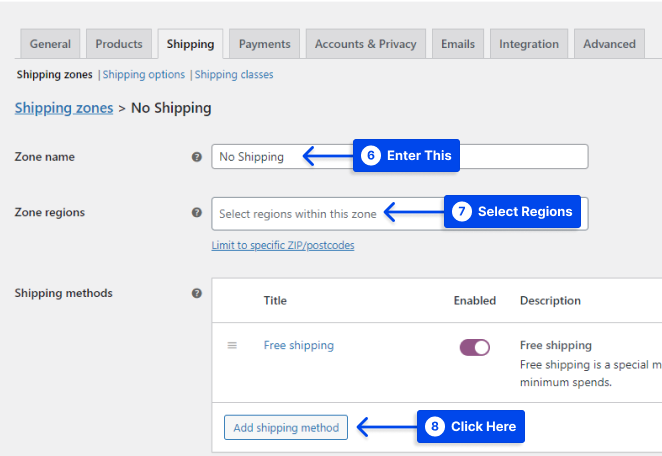Click Limit to specific ZIP/postcodes link
This screenshot has height=456, width=662.
(283, 245)
